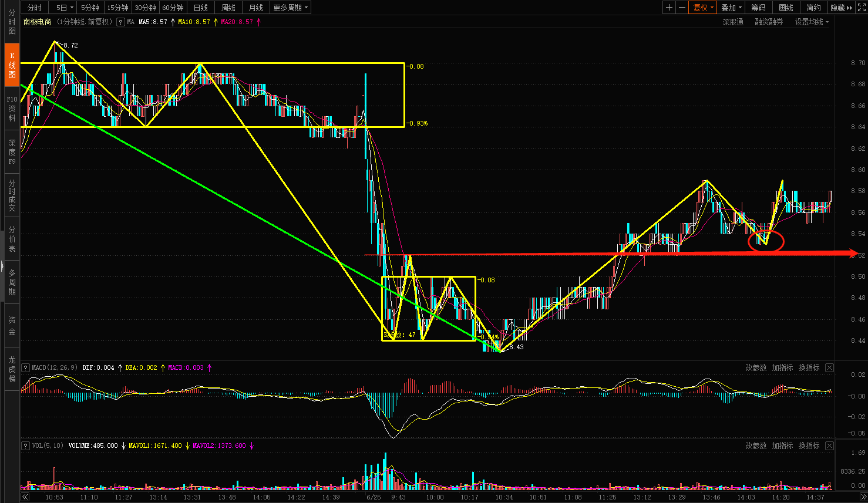Open F10资料 from the sidebar

pos(12,109)
